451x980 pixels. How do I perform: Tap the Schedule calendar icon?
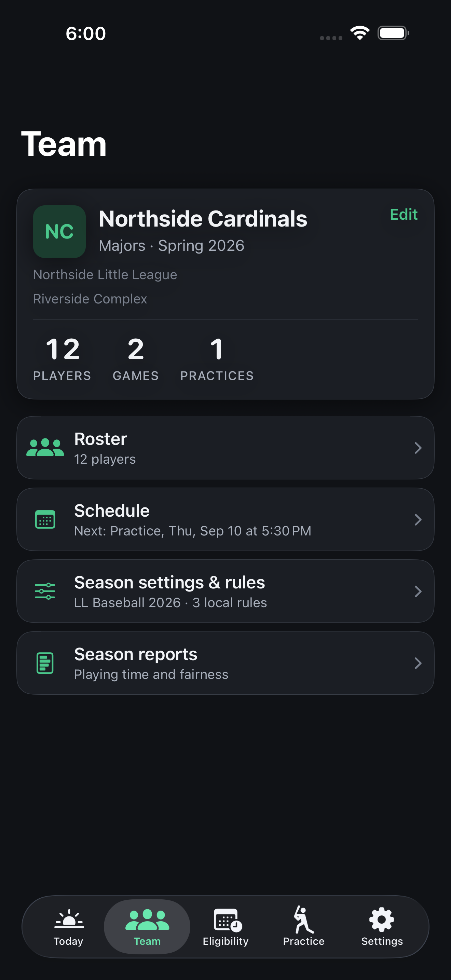click(45, 519)
